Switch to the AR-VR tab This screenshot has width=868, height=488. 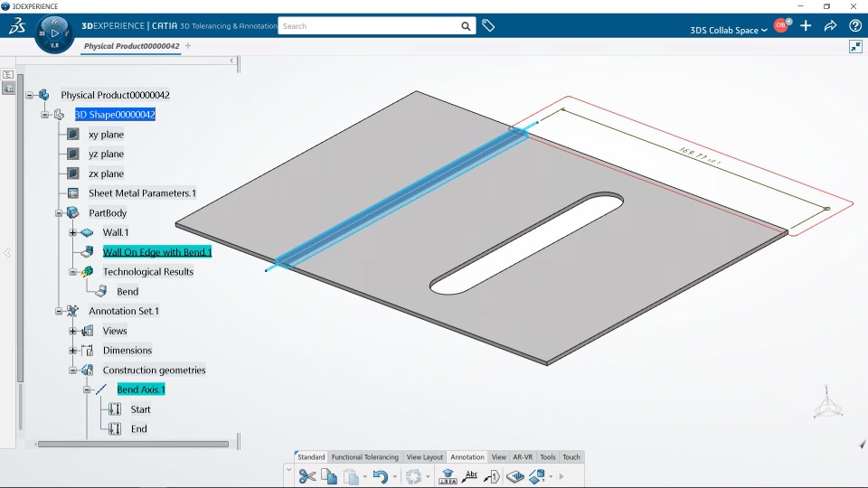click(523, 457)
